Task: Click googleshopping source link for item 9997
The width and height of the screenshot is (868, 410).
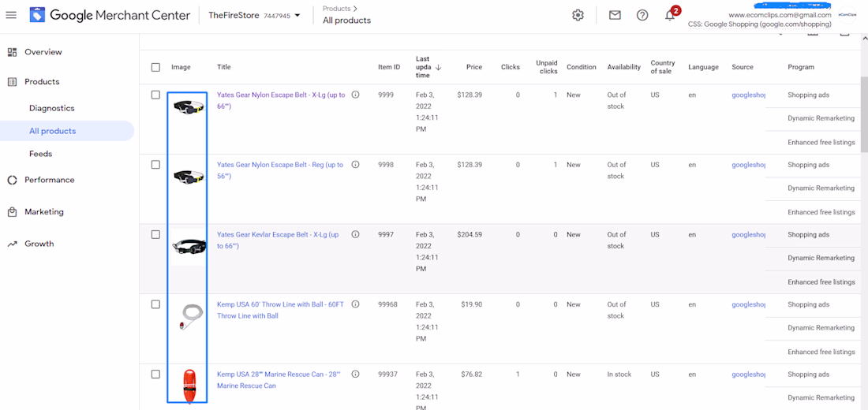Action: tap(748, 235)
